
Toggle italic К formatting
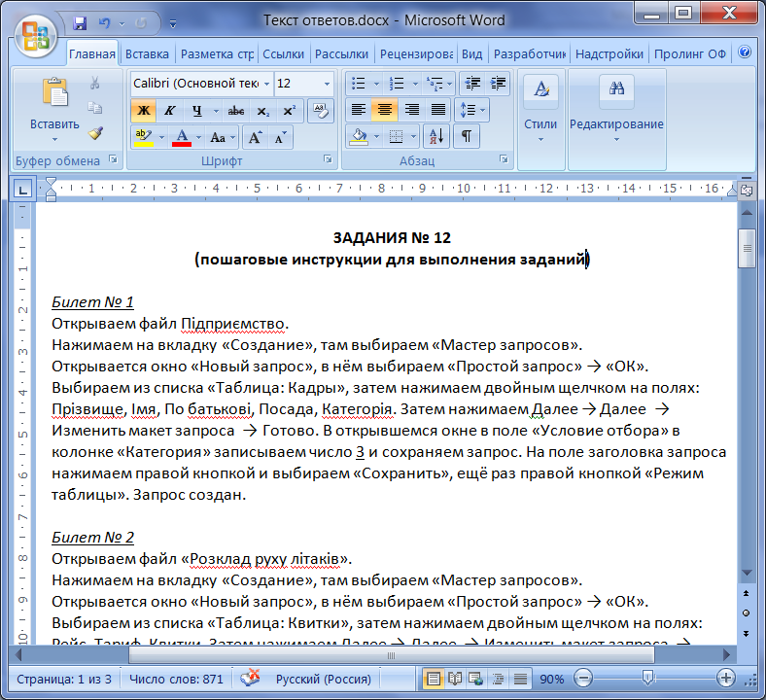click(169, 111)
